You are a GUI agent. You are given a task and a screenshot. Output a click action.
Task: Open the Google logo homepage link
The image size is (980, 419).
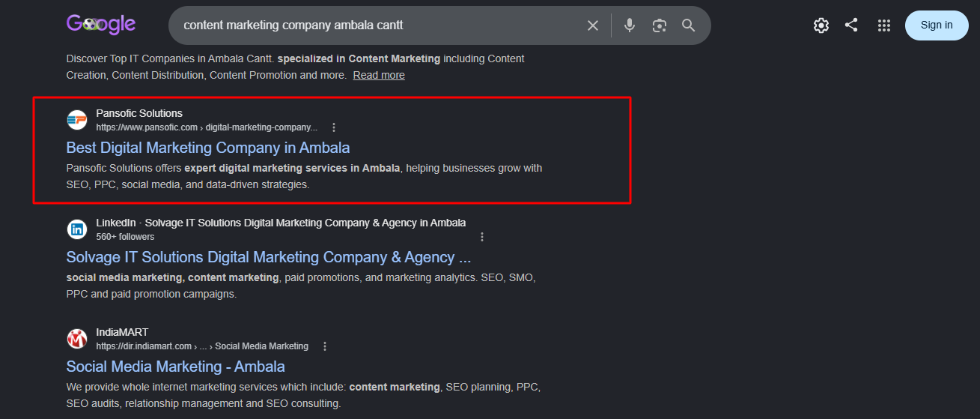(101, 25)
